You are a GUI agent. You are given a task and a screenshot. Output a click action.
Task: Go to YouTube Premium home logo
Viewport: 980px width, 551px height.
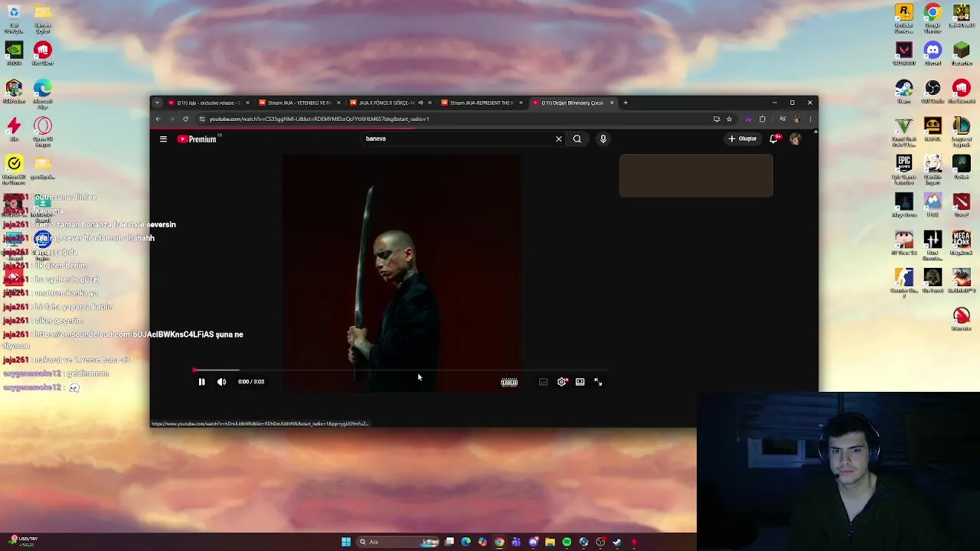[198, 139]
